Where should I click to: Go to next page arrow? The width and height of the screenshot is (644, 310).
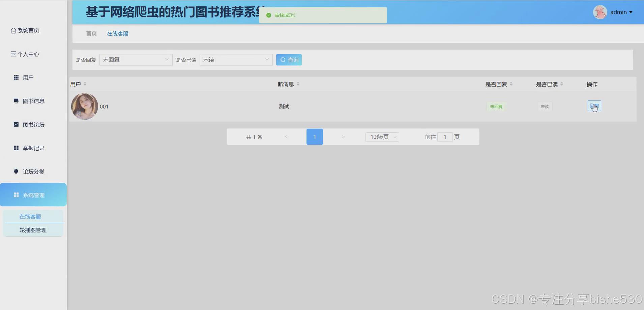pyautogui.click(x=343, y=137)
